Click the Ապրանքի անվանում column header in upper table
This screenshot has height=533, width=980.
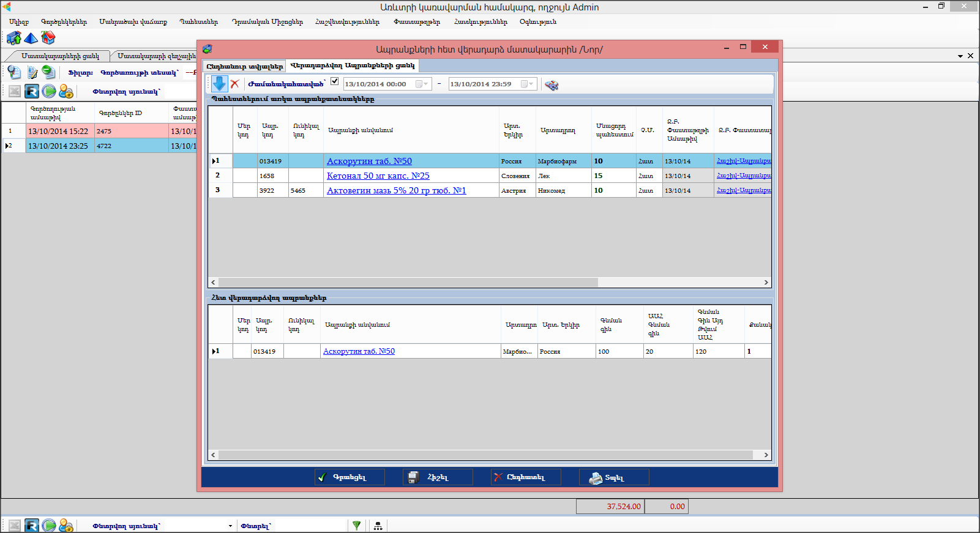[411, 130]
